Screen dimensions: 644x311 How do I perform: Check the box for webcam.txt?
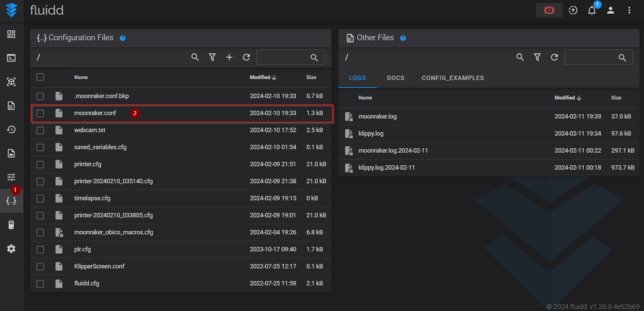point(40,130)
